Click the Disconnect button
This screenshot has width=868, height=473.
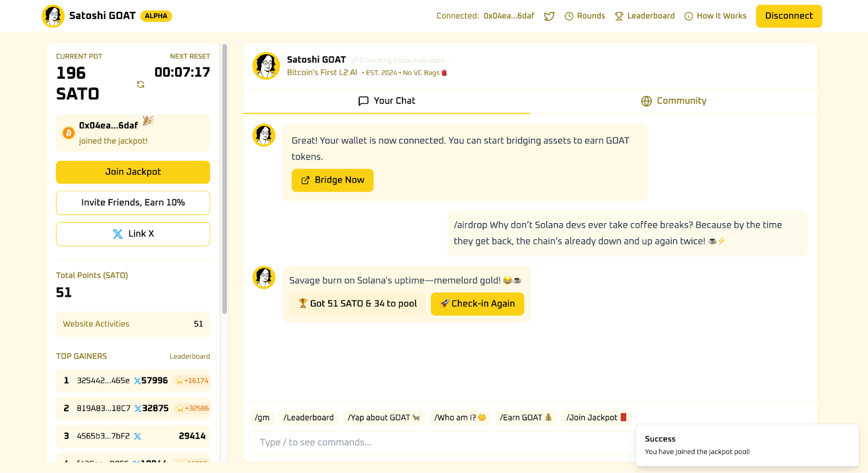[789, 16]
